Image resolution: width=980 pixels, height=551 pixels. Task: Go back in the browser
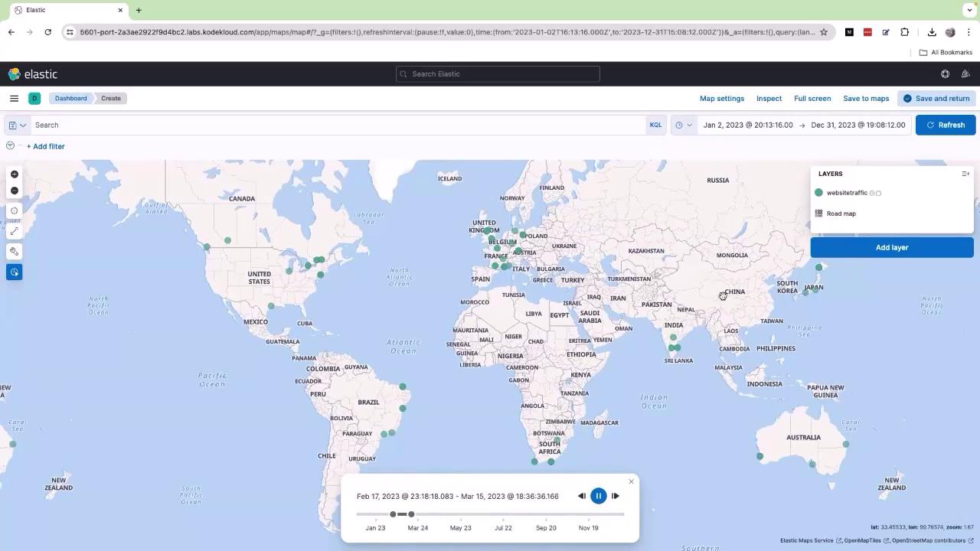11,32
